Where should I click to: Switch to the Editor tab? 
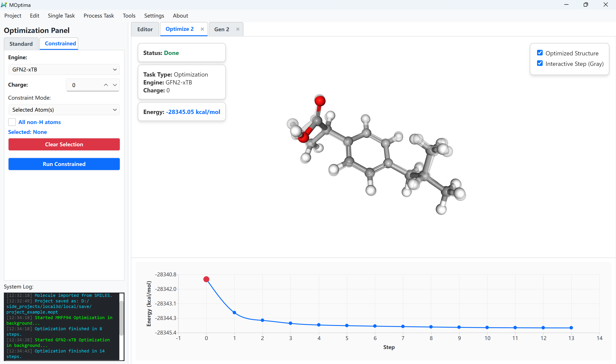(145, 30)
